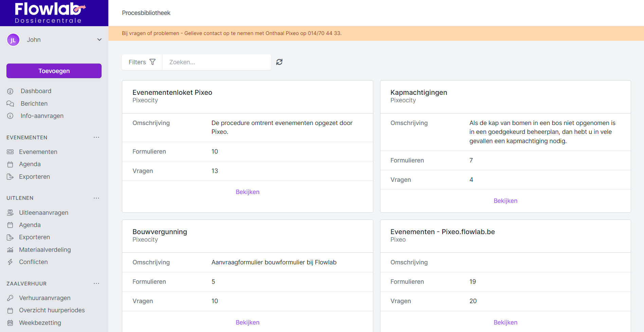Screen dimensions: 644x332
Task: Click Bekijken on Kapmachtigingen card
Action: click(x=505, y=201)
